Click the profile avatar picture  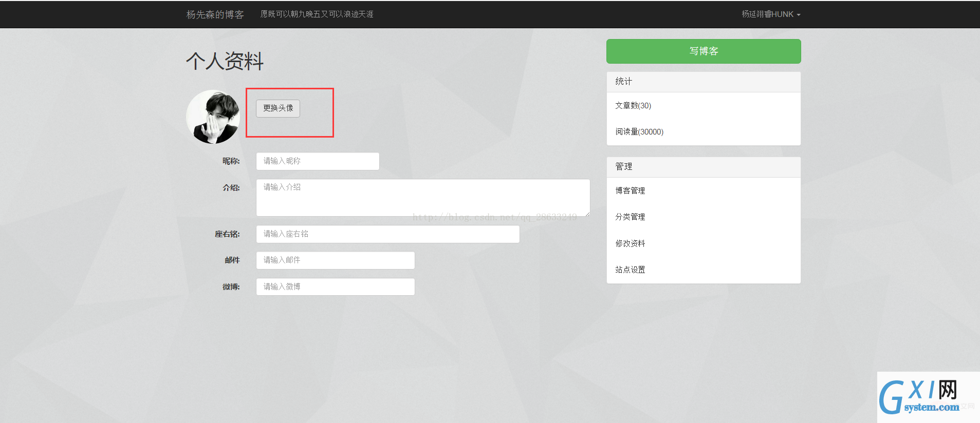pos(213,117)
